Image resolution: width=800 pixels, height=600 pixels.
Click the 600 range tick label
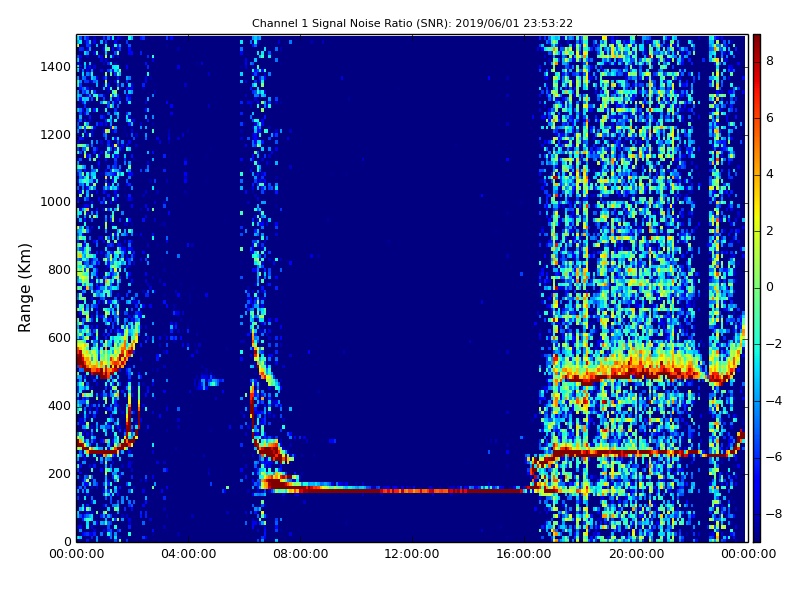point(59,338)
